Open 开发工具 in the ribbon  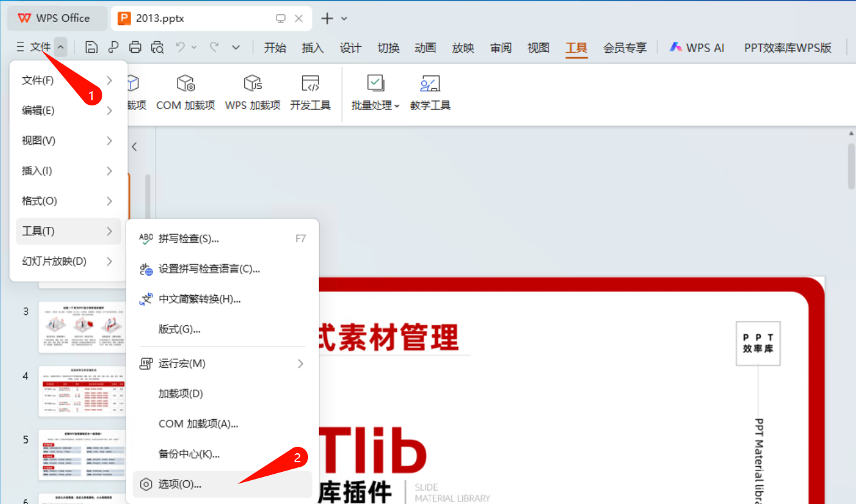[x=311, y=92]
